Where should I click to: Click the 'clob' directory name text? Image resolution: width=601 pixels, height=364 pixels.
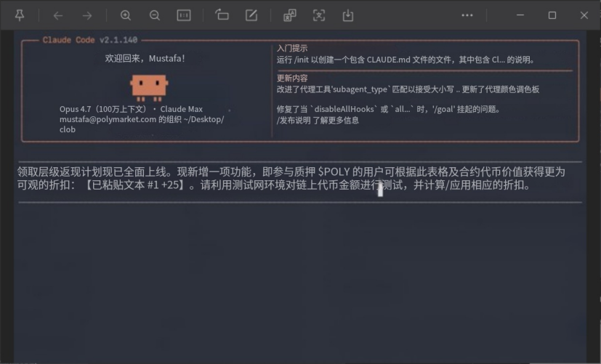68,129
